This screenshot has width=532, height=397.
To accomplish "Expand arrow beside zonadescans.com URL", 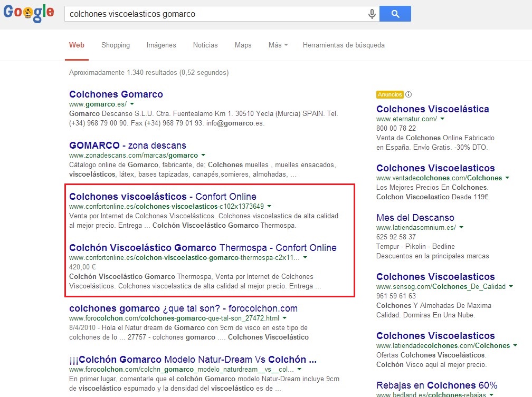I will (x=203, y=156).
